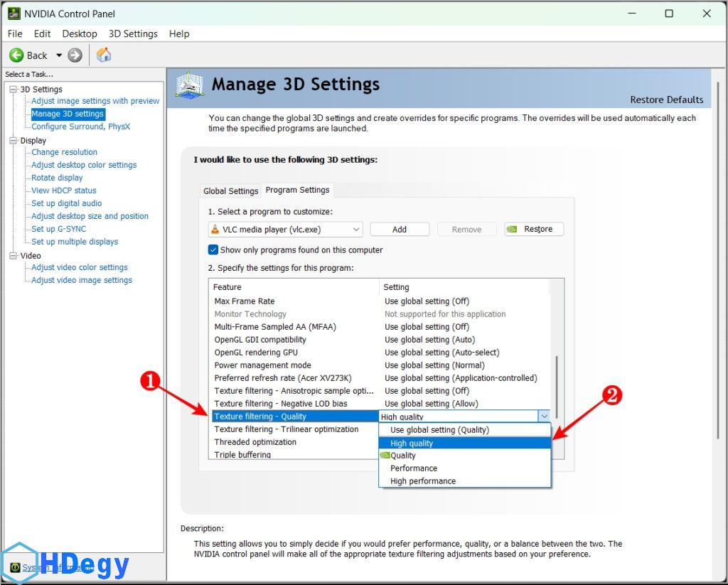
Task: Click Restore Defaults link
Action: 666,100
